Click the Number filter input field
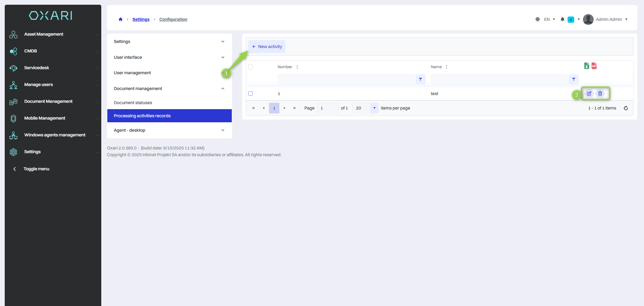 (x=345, y=80)
